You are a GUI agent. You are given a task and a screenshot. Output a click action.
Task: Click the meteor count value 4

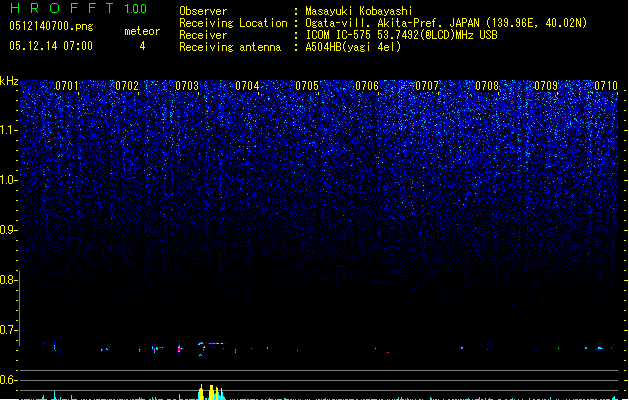coord(142,46)
